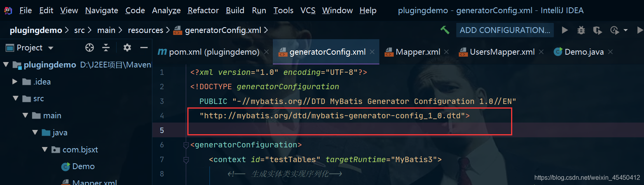Open the profiler dropdown arrow
The image size is (644, 185).
[x=625, y=30]
